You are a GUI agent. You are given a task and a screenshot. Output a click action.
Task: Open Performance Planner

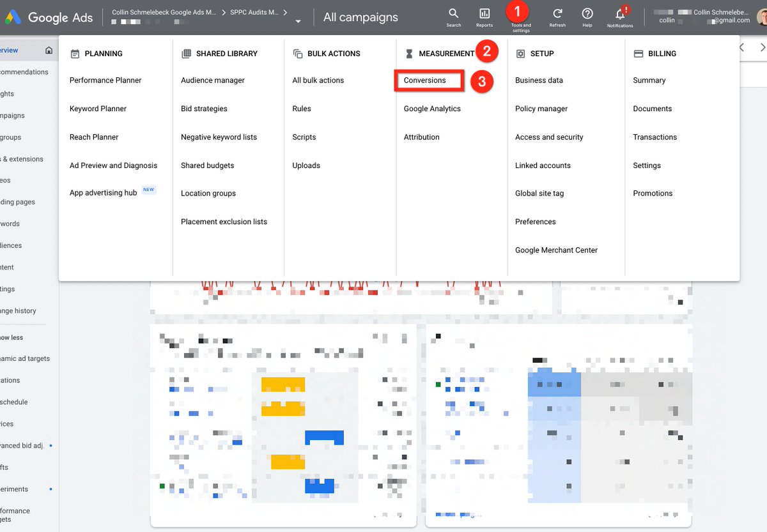coord(105,80)
